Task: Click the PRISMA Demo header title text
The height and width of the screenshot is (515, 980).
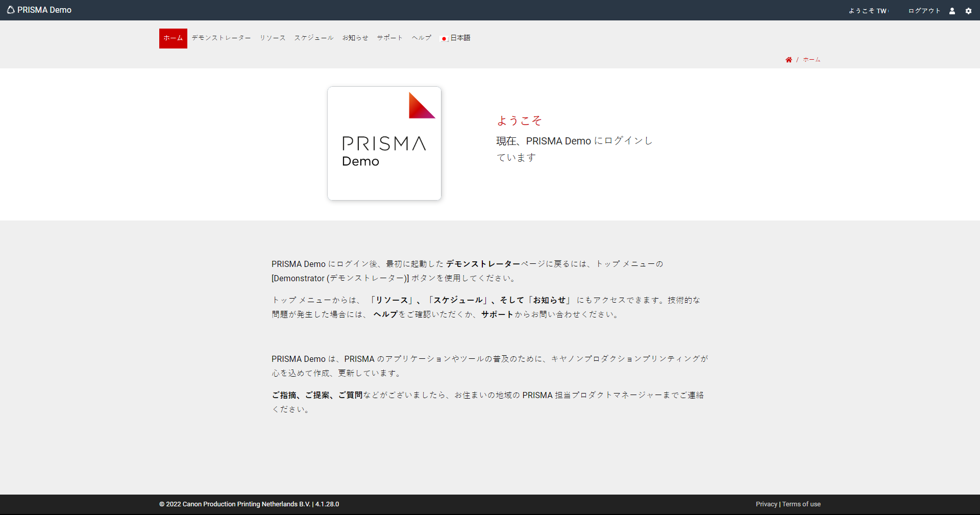Action: (x=44, y=10)
